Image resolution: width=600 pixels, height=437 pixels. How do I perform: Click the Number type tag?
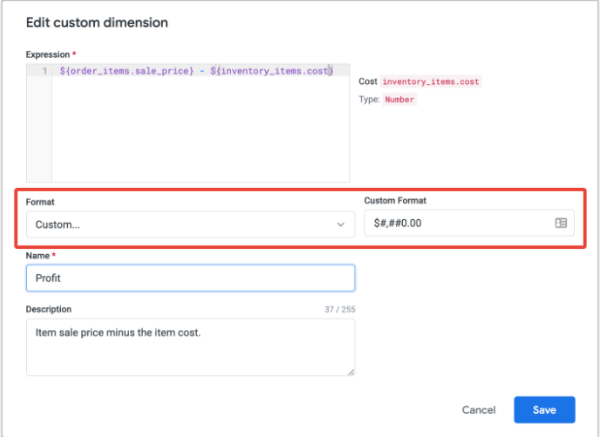pos(399,99)
